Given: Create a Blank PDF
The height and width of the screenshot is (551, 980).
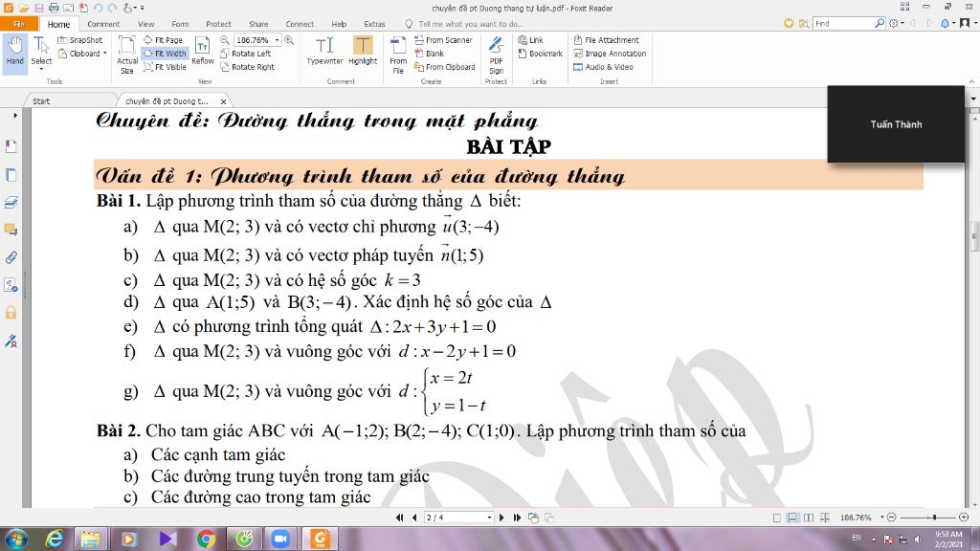Looking at the screenshot, I should (429, 54).
